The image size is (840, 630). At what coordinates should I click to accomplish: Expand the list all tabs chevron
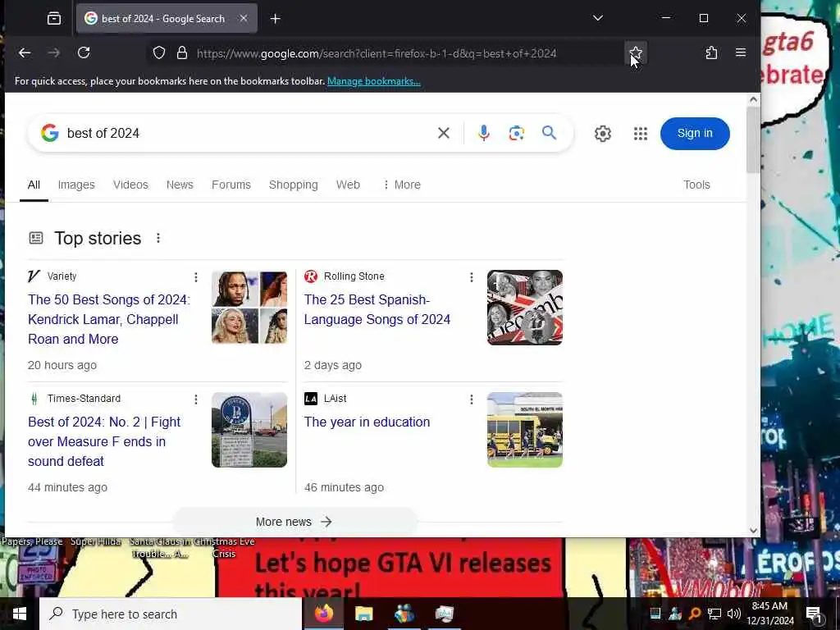pyautogui.click(x=598, y=18)
